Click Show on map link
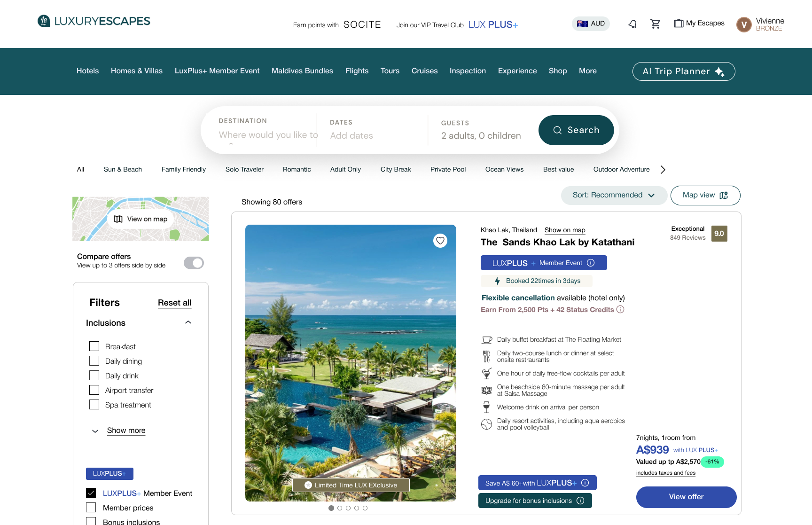The width and height of the screenshot is (812, 525). coord(565,230)
